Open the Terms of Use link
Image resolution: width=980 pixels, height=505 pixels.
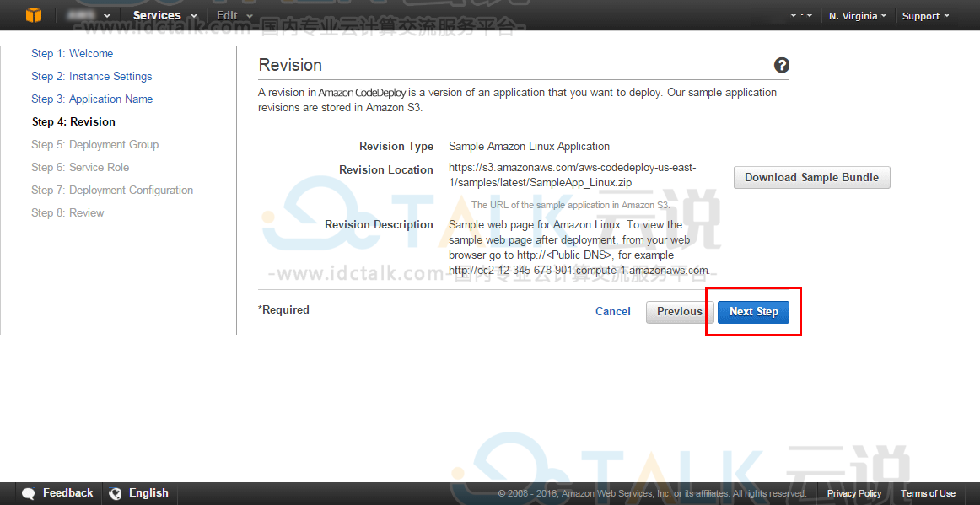(x=928, y=493)
